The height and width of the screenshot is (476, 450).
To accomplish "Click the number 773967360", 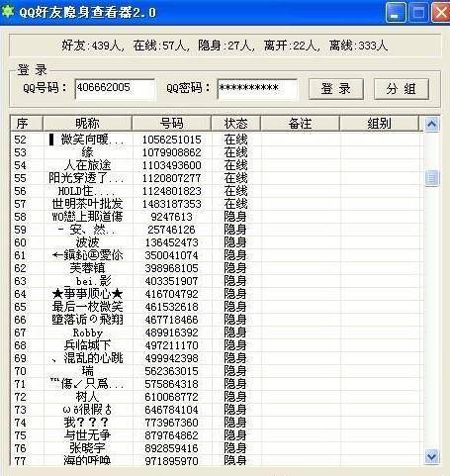I will click(x=171, y=423).
